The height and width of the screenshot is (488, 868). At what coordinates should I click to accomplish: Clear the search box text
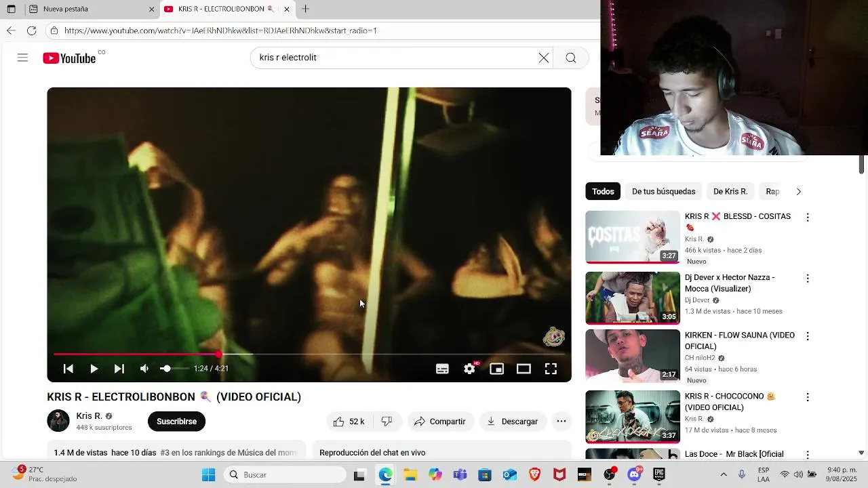[x=544, y=58]
